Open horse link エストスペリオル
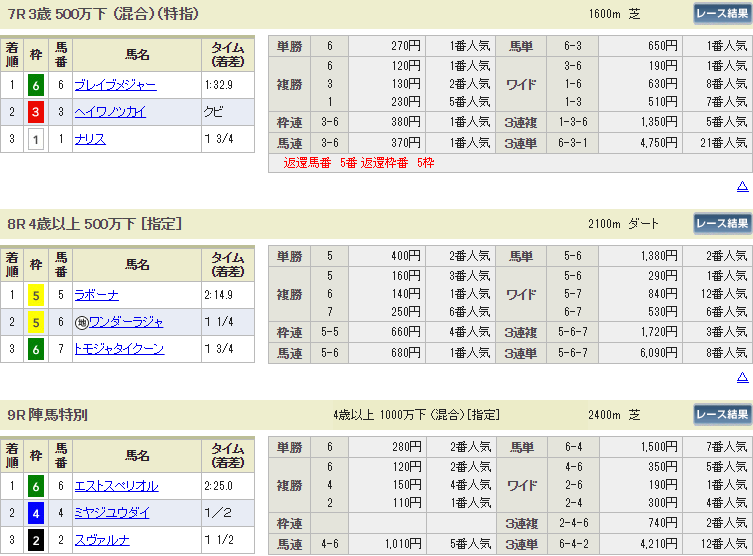This screenshot has width=753, height=556. click(116, 486)
